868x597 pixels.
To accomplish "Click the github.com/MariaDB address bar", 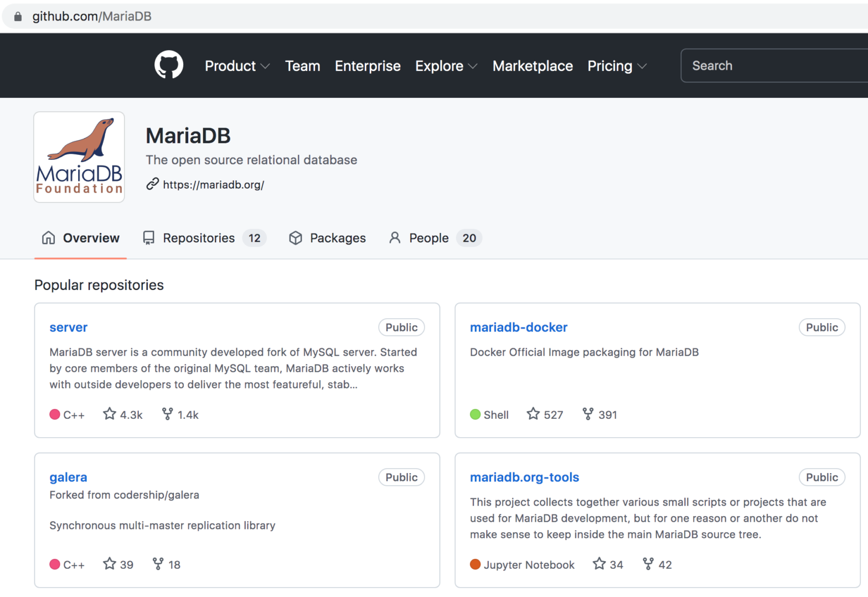I will (435, 17).
